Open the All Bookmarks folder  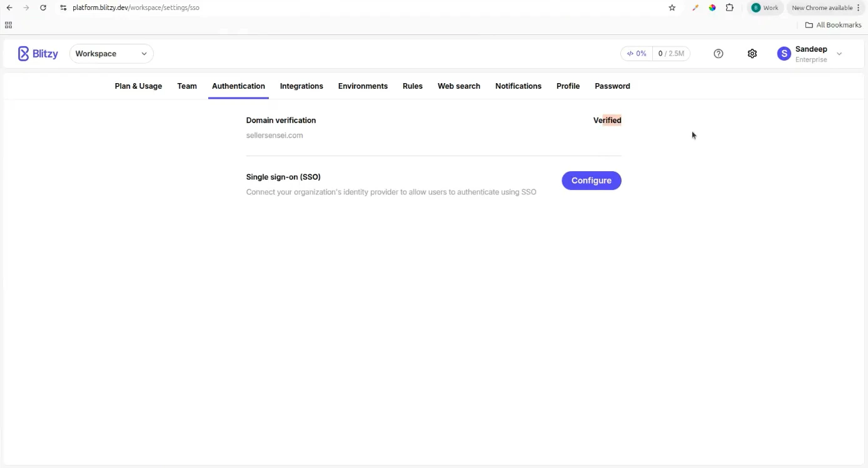coord(833,25)
